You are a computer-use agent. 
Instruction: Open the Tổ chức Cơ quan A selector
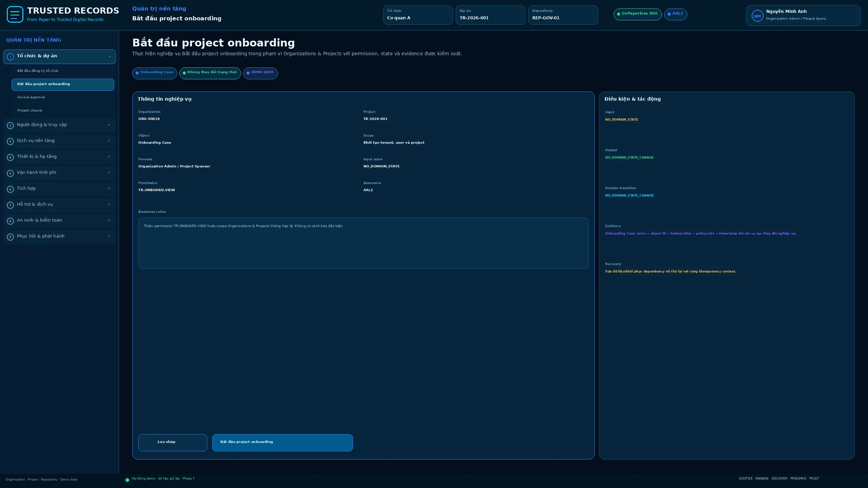click(418, 15)
